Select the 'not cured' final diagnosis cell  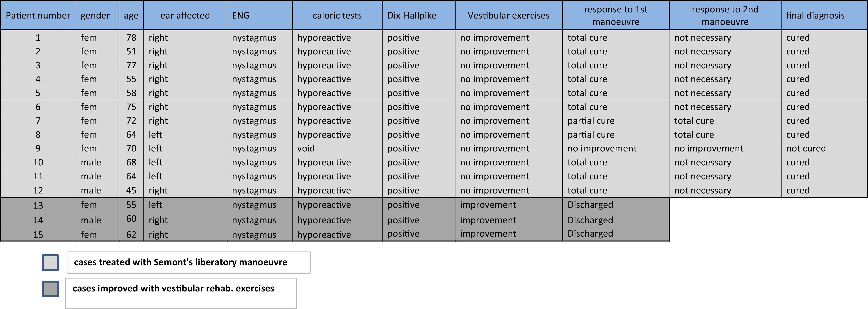coord(806,149)
